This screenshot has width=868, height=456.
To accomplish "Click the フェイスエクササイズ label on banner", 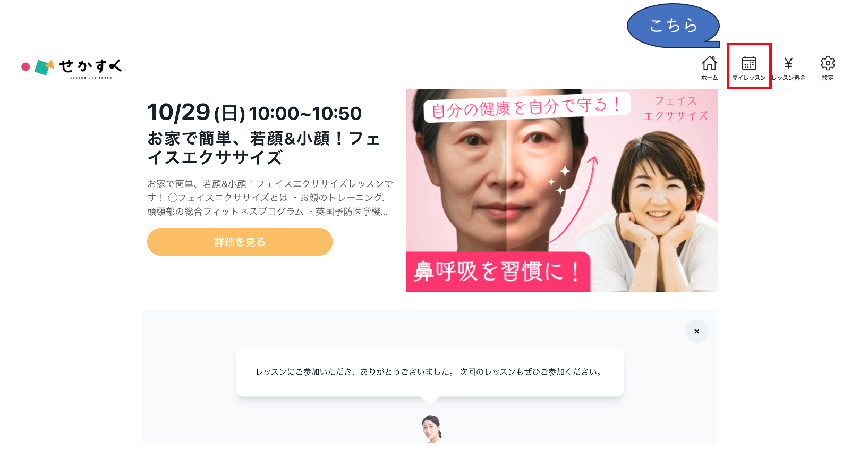I will 675,108.
